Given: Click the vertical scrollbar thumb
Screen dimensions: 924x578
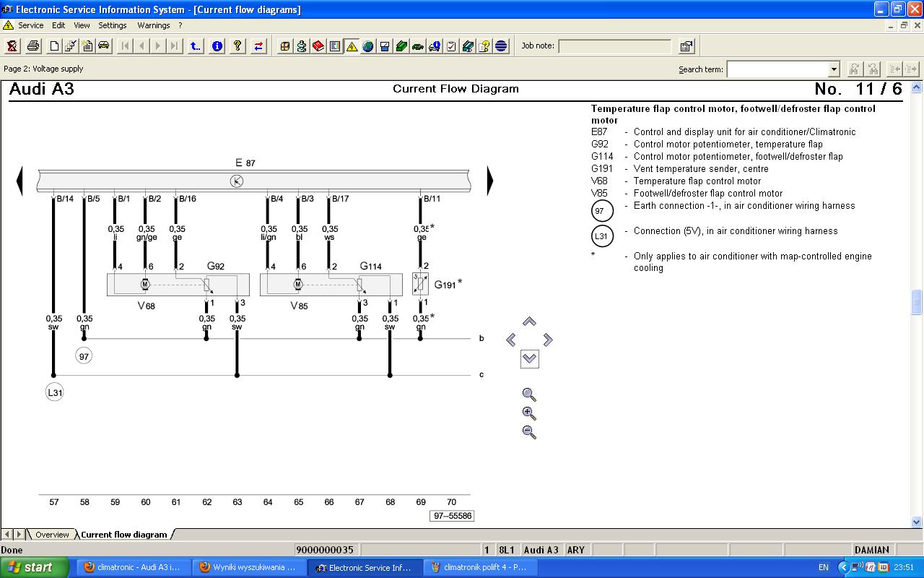Looking at the screenshot, I should 917,301.
